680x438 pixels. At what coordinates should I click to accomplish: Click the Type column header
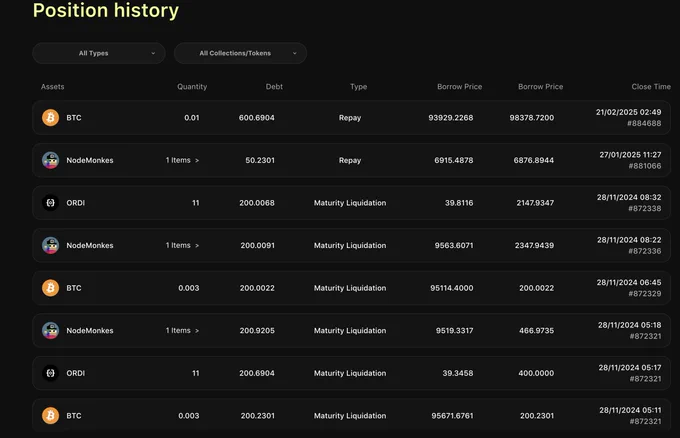point(359,87)
